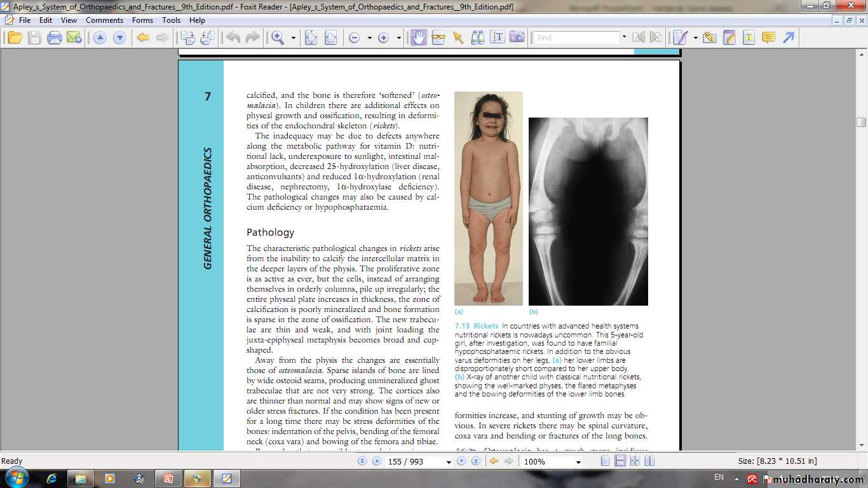
Task: Choose the Select Text tool
Action: 497,37
